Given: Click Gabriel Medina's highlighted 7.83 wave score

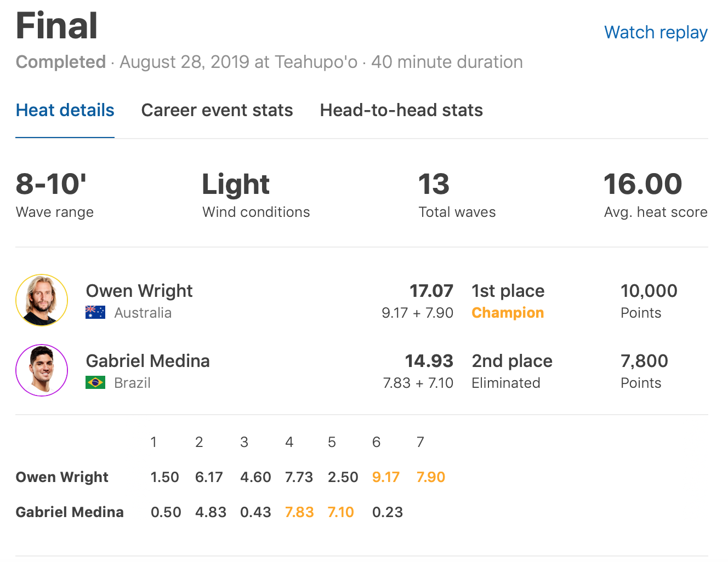Looking at the screenshot, I should pyautogui.click(x=299, y=512).
